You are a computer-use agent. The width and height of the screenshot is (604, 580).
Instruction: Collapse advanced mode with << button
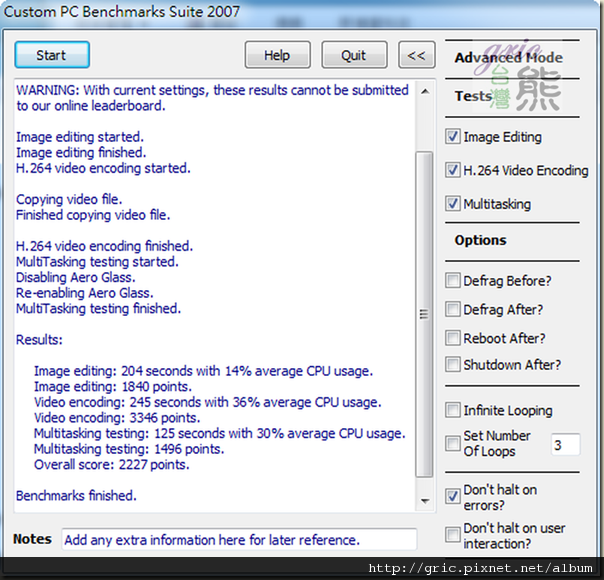pos(417,55)
